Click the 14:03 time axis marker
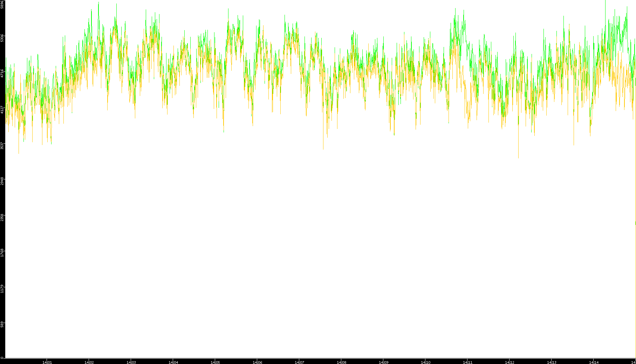 click(x=131, y=362)
